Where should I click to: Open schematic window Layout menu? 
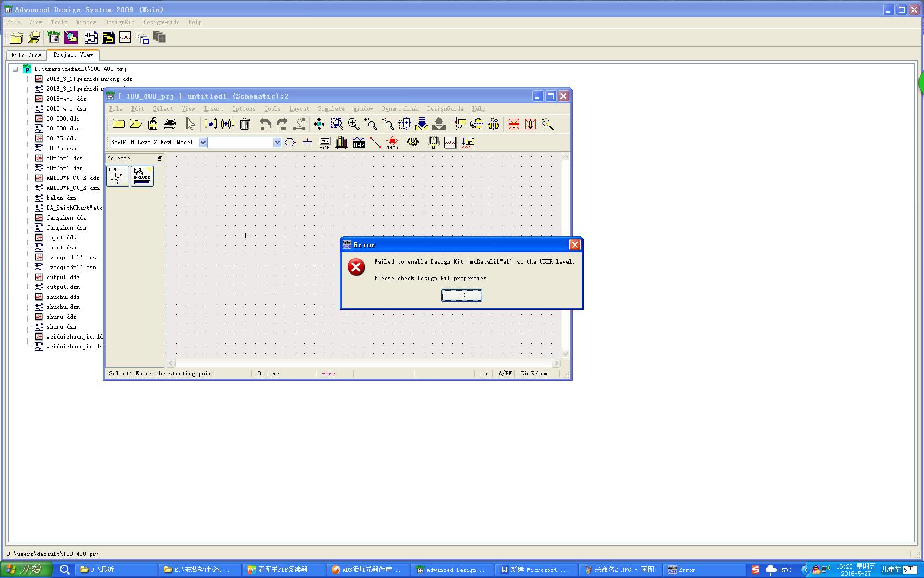click(299, 109)
